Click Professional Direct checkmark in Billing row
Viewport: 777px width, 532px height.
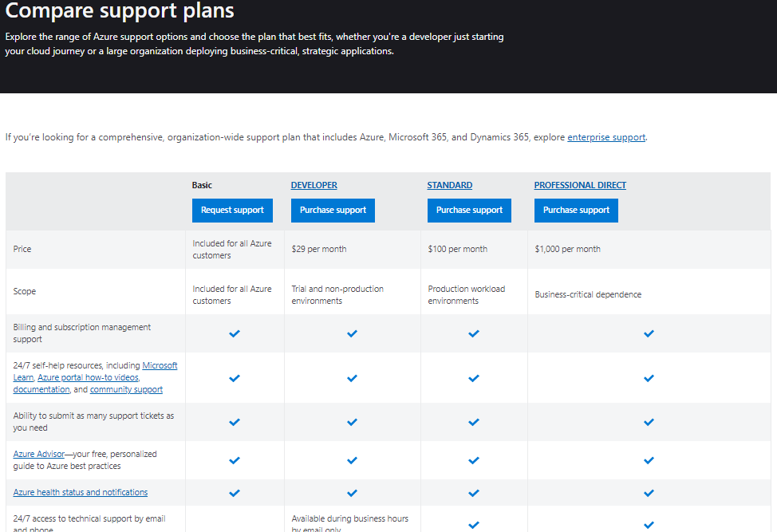(x=649, y=334)
